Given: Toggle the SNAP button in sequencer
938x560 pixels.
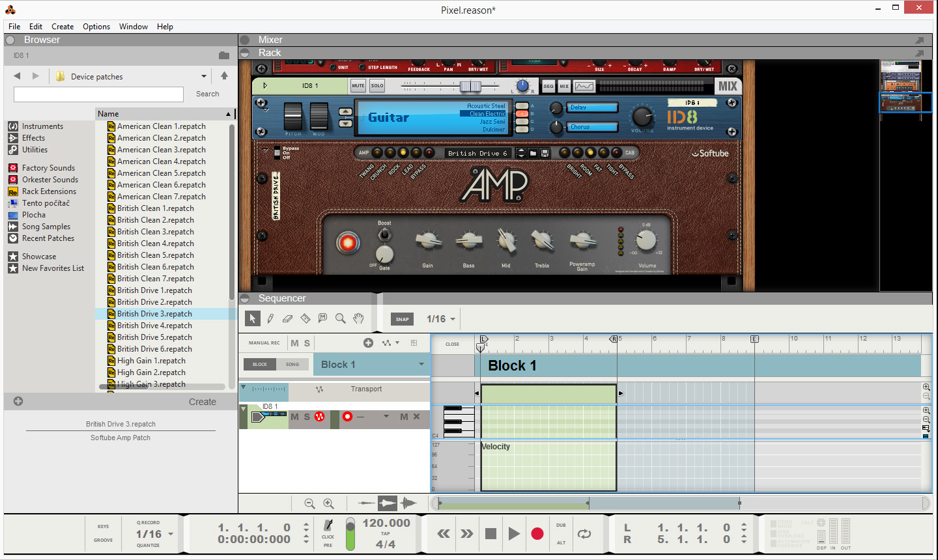Looking at the screenshot, I should click(x=403, y=319).
